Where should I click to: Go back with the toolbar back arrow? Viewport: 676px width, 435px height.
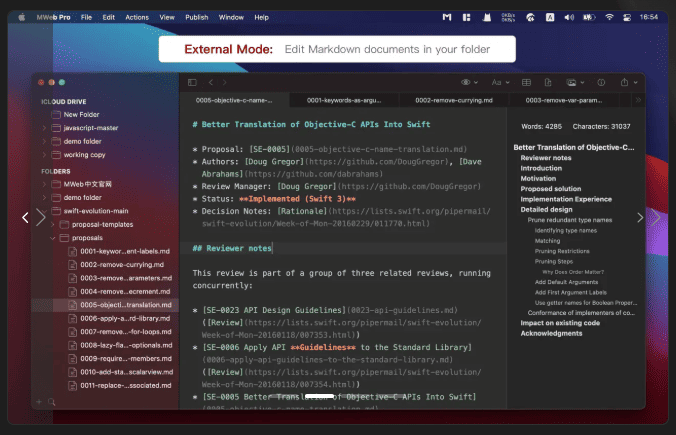211,82
